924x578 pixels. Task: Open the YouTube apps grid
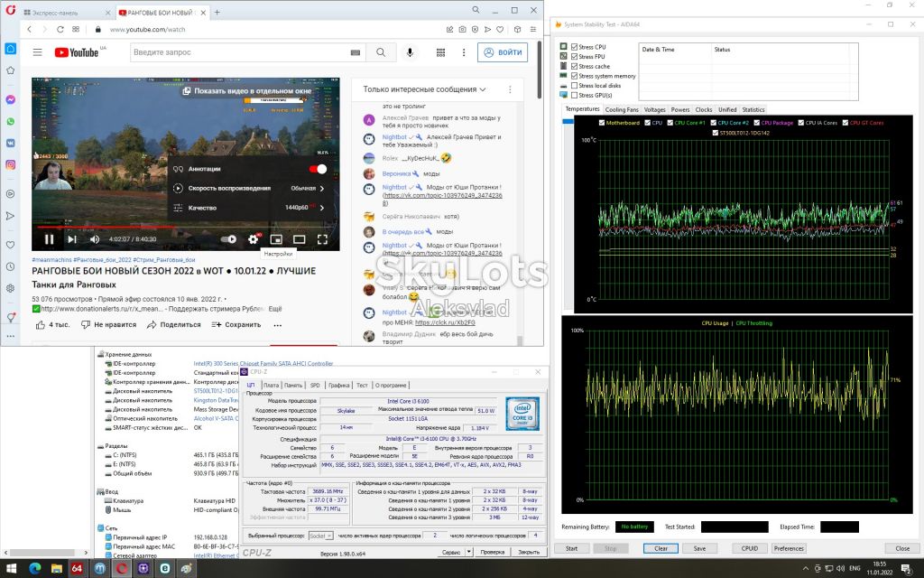pyautogui.click(x=440, y=52)
